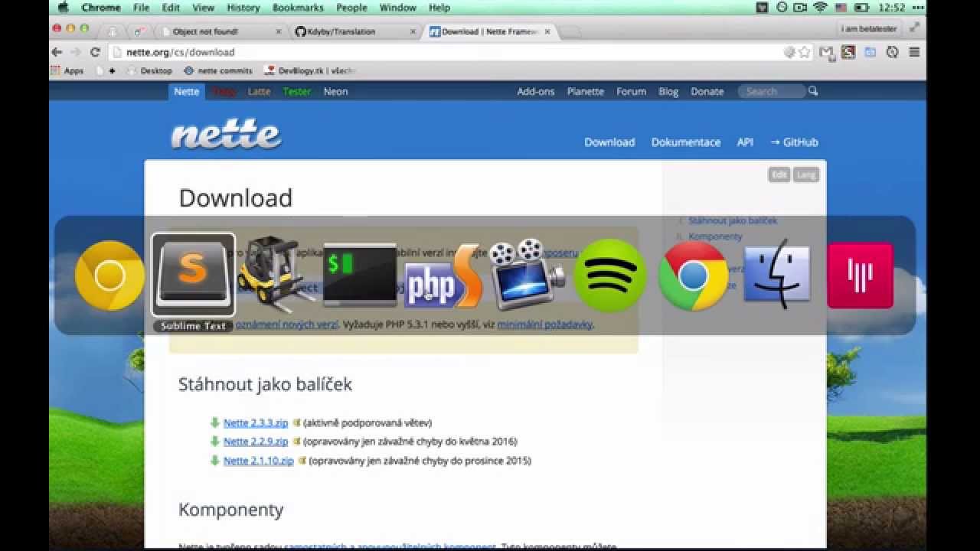980x551 pixels.
Task: Select the forklift Transmit app icon
Action: [276, 274]
